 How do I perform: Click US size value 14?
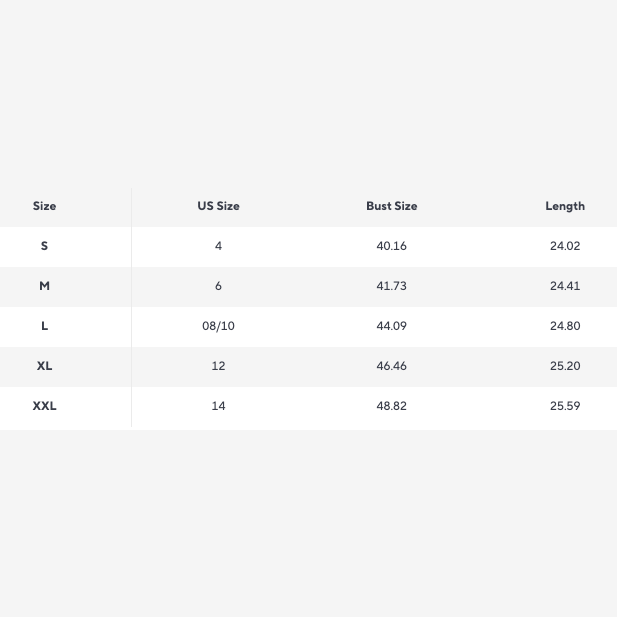218,406
